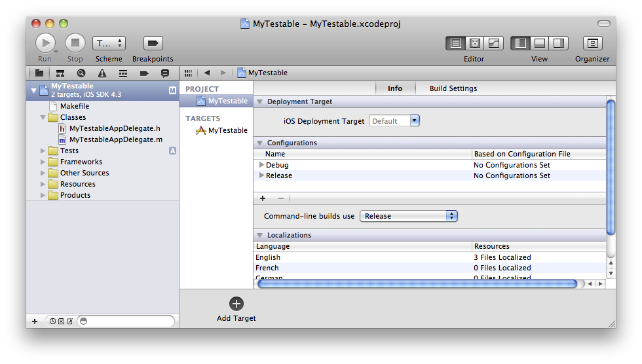Viewport: 642px width, 364px height.
Task: Toggle the Navigator pane visibility
Action: click(x=520, y=43)
